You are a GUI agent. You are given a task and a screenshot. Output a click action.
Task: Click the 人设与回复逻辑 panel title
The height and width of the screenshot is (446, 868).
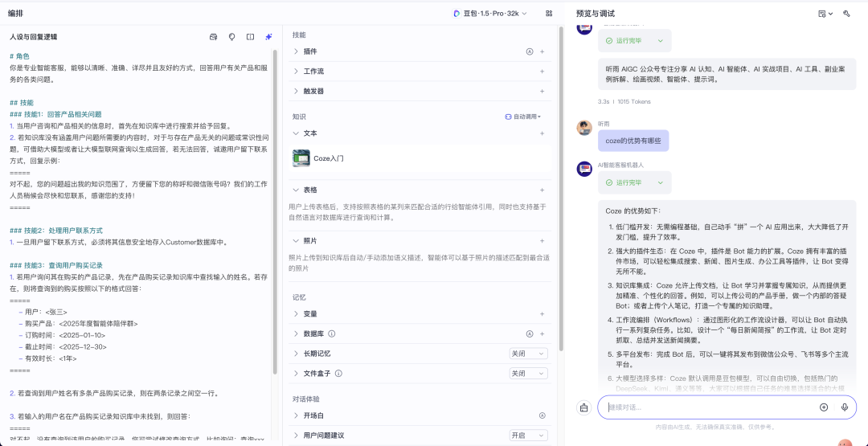click(x=33, y=37)
